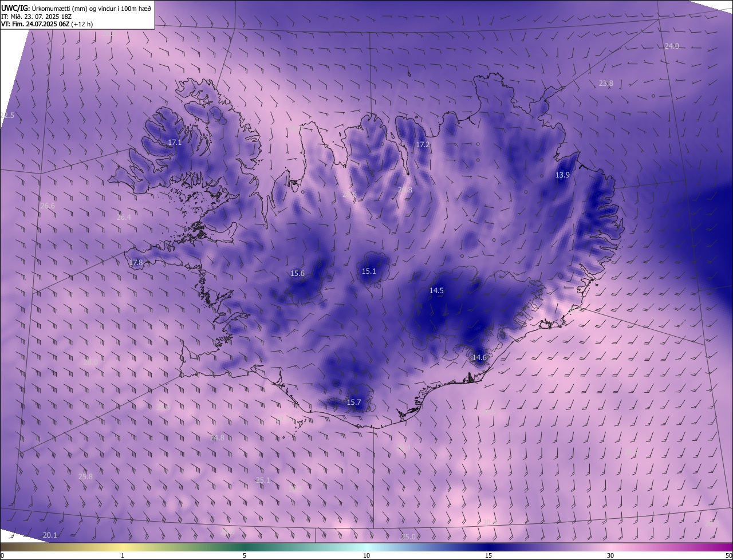Click the 17.8 value on the western peninsula
The image size is (733, 560).
pos(136,263)
